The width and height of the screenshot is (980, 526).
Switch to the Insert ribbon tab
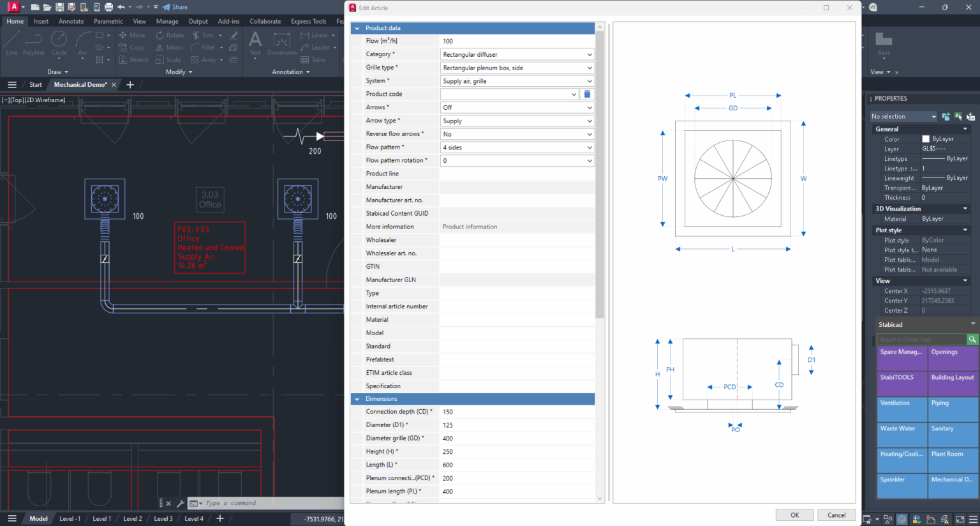(x=41, y=21)
